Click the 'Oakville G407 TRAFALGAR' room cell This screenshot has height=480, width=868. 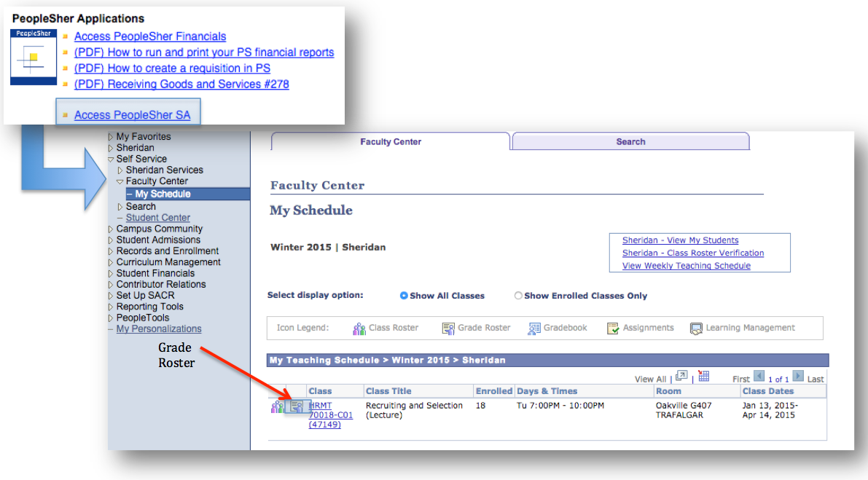[684, 410]
